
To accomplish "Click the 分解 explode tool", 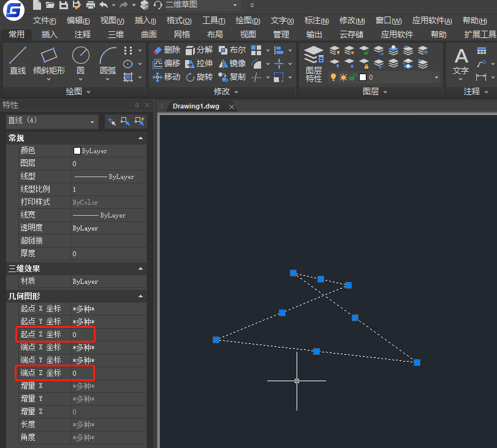I will (199, 50).
